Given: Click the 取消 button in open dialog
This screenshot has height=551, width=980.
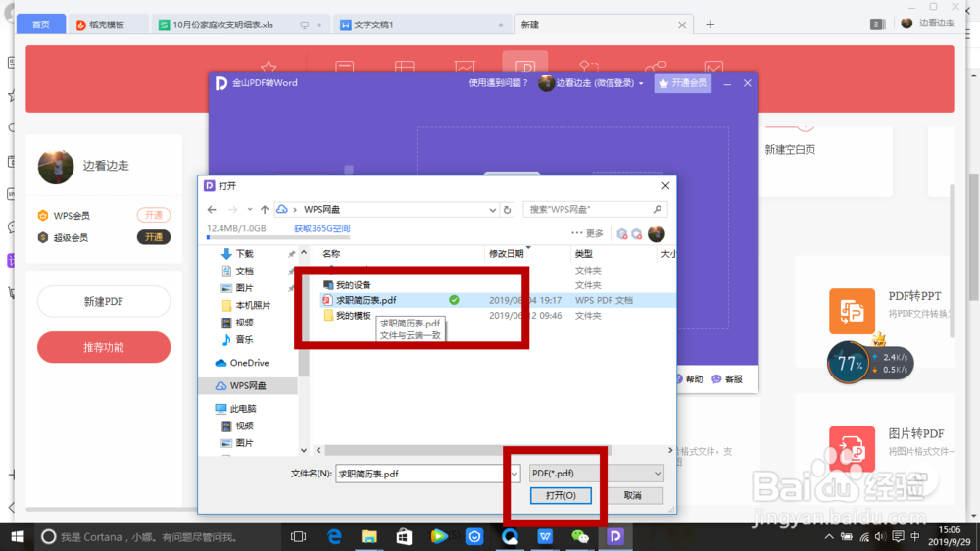Looking at the screenshot, I should click(632, 495).
